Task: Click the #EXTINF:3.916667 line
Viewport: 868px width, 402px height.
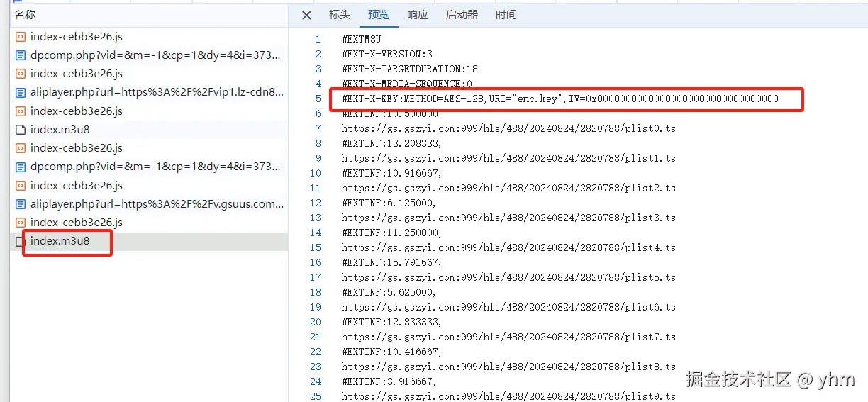Action: [x=389, y=381]
